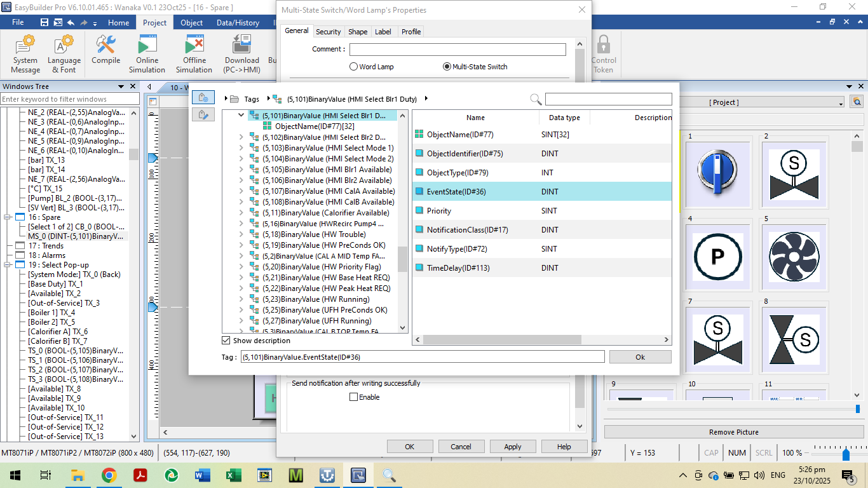This screenshot has width=868, height=488.
Task: Open the Object ribbon tab
Action: click(x=191, y=22)
